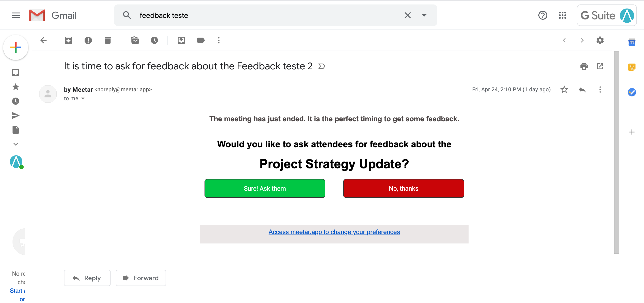
Task: Expand the 'to me' recipient details
Action: [83, 98]
